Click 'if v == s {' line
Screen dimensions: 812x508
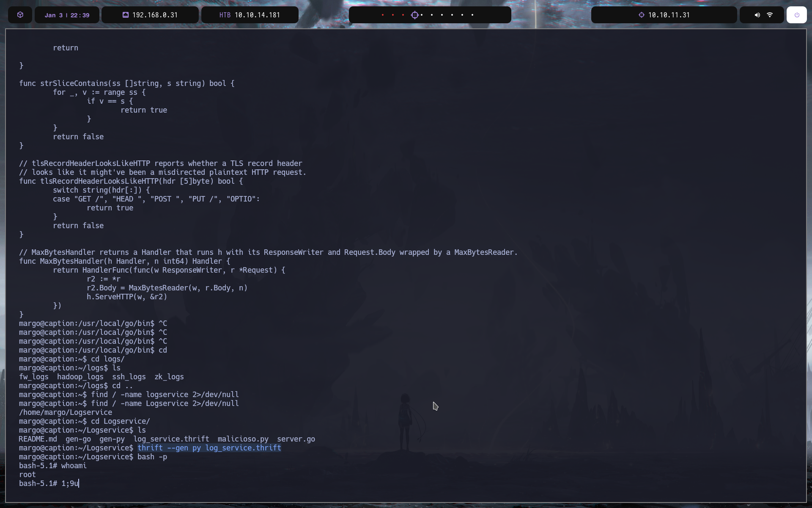[x=110, y=101]
